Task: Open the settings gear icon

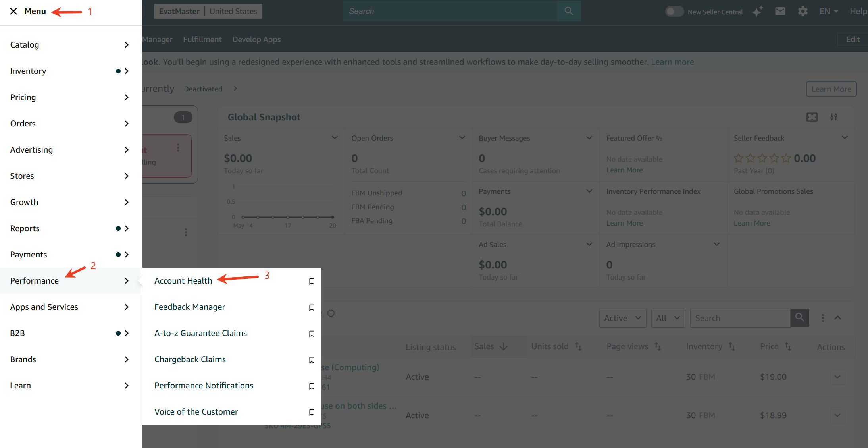Action: point(803,11)
